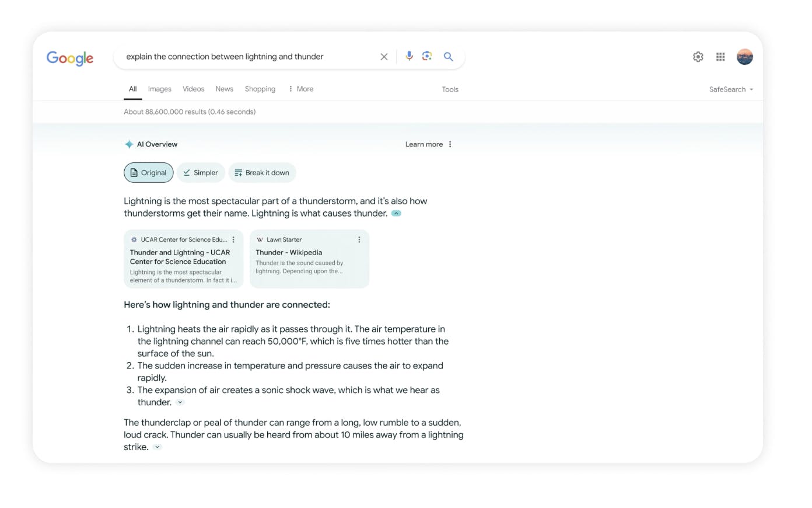Click the Learn more link
Screen dimensions: 812x508
coord(424,144)
